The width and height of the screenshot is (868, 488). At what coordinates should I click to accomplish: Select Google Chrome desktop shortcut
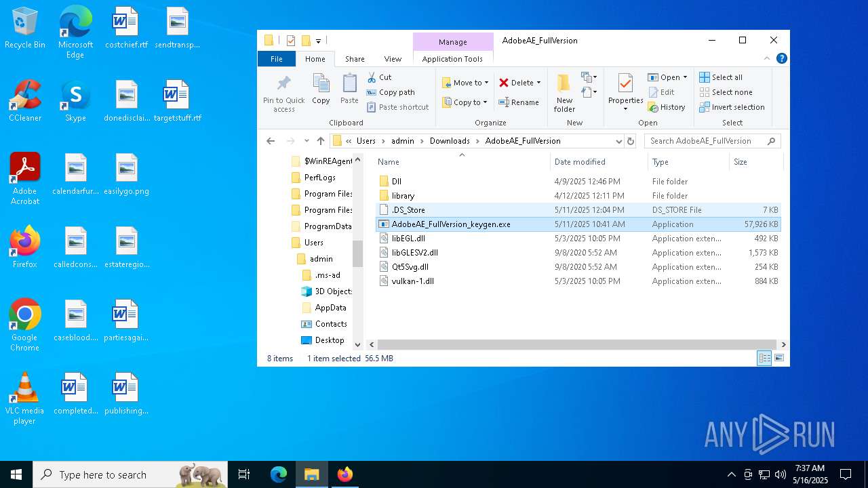25,325
